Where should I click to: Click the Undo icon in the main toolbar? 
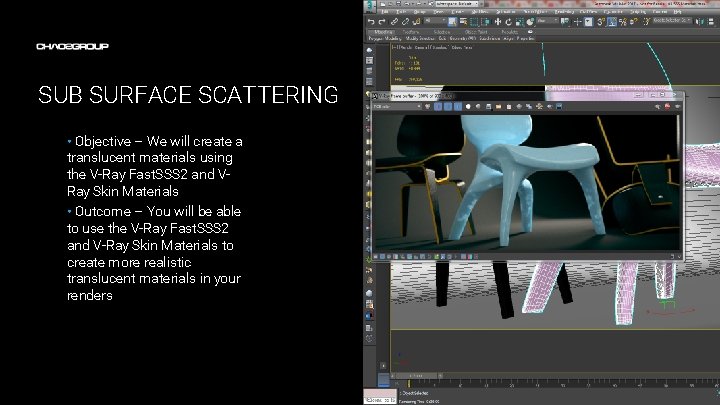pyautogui.click(x=371, y=22)
